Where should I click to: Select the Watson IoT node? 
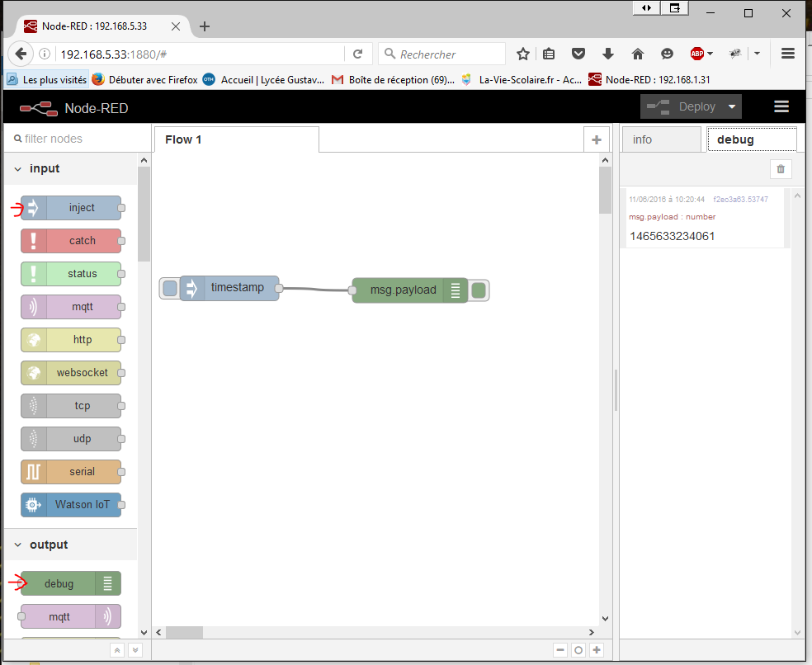71,504
